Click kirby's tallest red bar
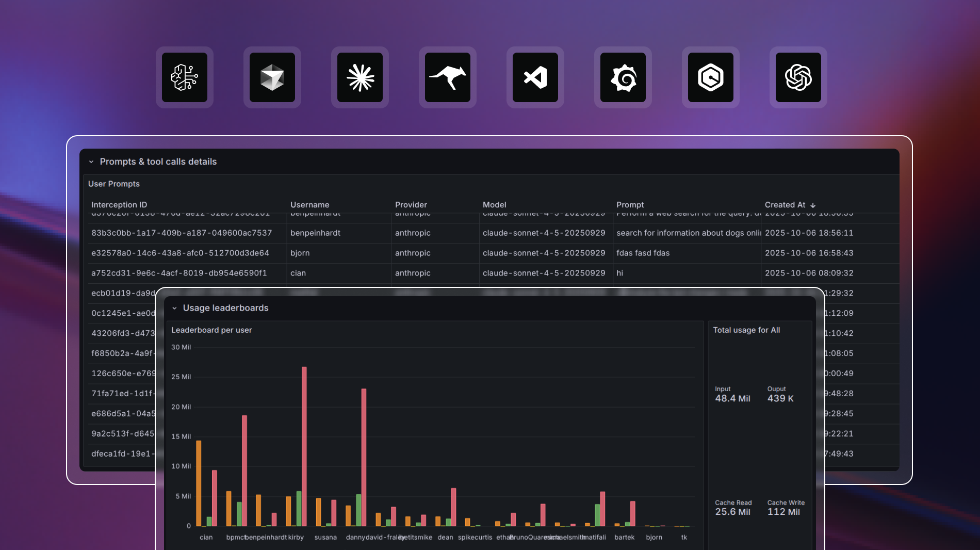Image resolution: width=980 pixels, height=550 pixels. pyautogui.click(x=304, y=444)
